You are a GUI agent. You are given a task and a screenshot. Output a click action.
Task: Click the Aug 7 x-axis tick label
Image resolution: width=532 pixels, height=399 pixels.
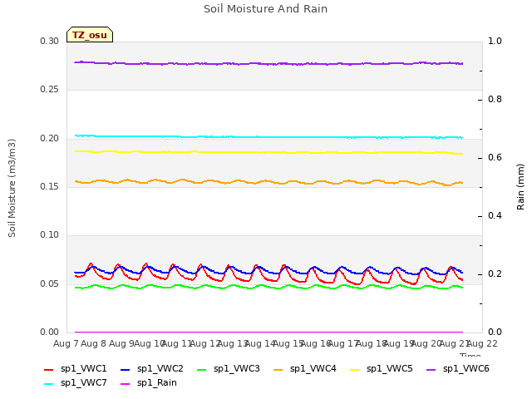pyautogui.click(x=66, y=343)
